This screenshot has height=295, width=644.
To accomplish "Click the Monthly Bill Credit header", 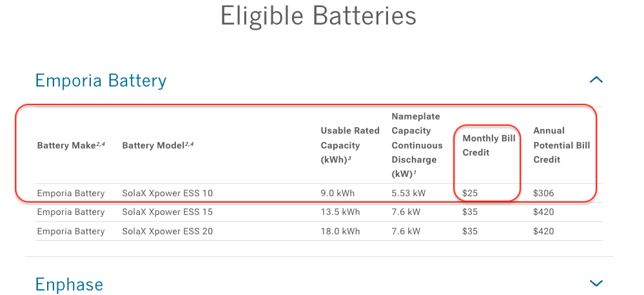I will click(489, 145).
